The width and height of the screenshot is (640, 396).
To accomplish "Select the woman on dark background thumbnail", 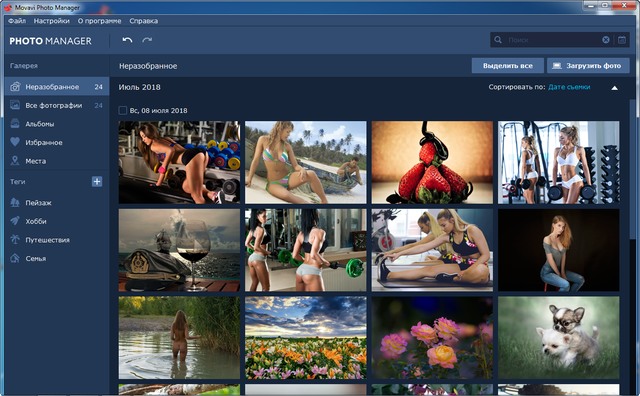I will (x=558, y=250).
